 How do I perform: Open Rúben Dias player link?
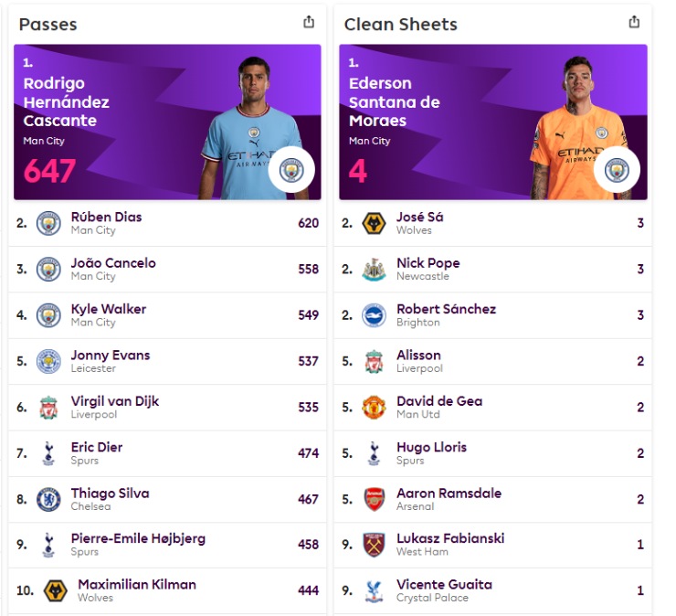(x=106, y=218)
